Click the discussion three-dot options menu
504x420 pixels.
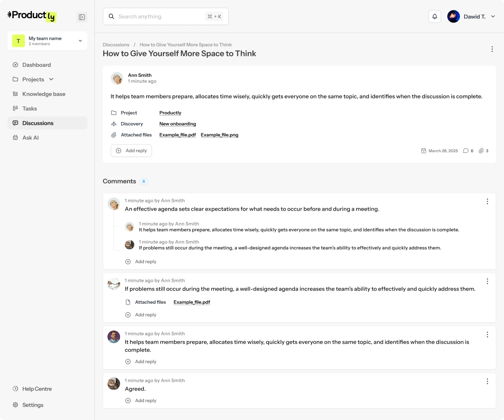(492, 49)
